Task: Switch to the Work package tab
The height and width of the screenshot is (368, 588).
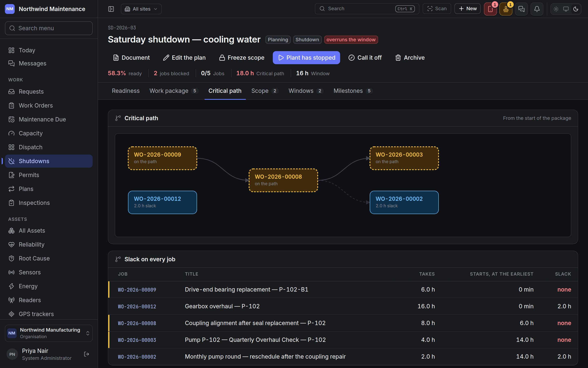Action: coord(174,91)
